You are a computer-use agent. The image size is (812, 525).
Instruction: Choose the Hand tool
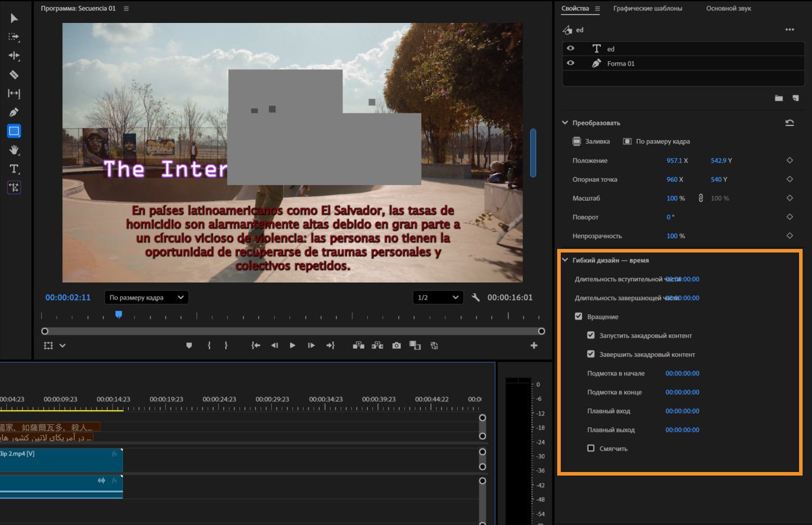tap(14, 150)
